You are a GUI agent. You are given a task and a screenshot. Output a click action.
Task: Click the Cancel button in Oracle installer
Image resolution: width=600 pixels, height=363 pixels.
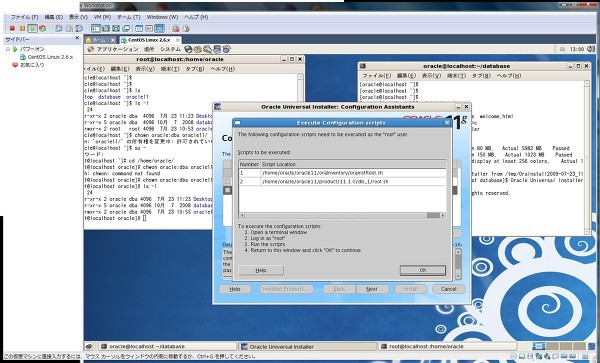[x=448, y=289]
